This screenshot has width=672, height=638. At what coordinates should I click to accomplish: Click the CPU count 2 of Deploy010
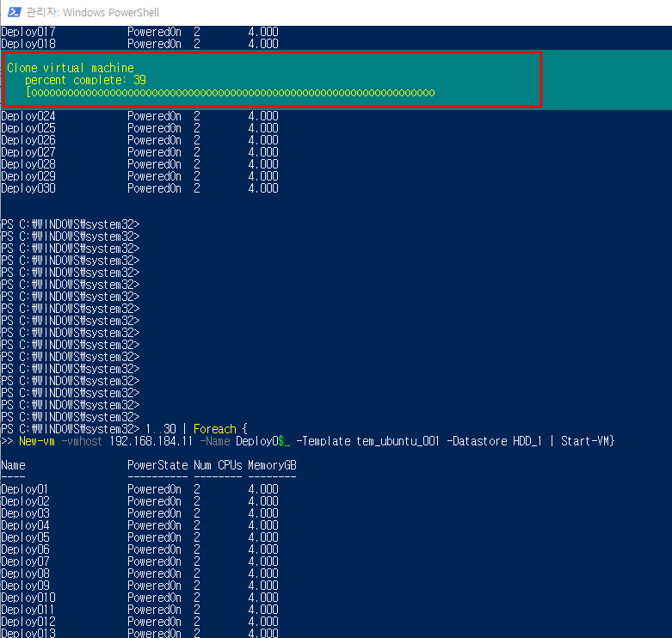click(197, 598)
